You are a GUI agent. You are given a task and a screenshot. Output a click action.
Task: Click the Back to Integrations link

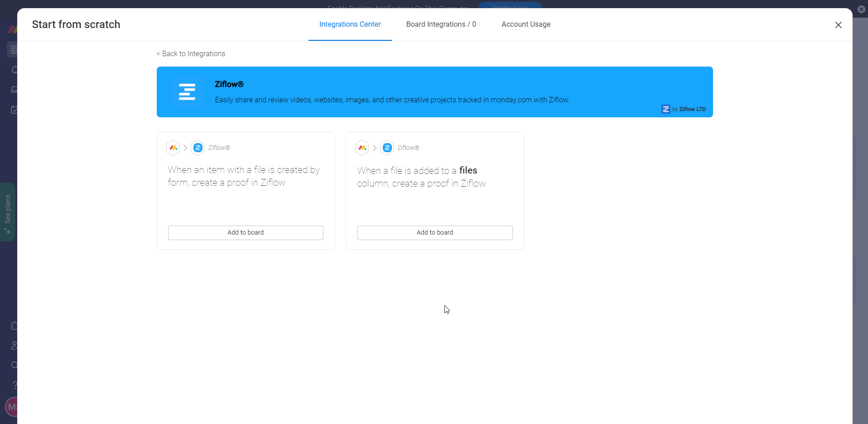point(191,54)
